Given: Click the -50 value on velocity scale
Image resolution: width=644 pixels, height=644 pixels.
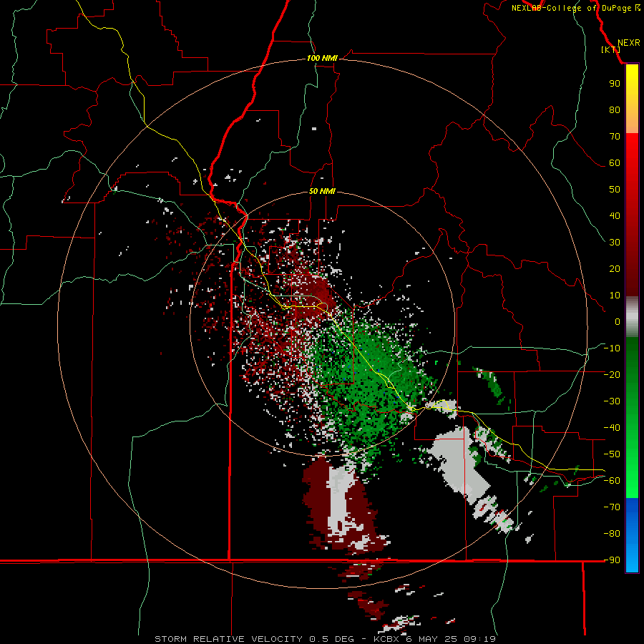Looking at the screenshot, I should 612,454.
